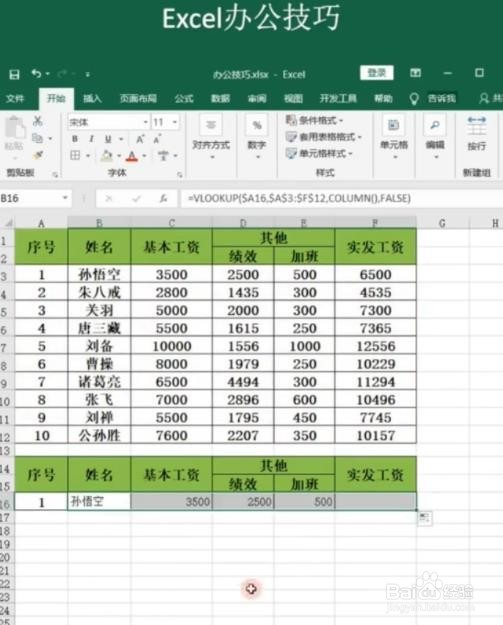Image resolution: width=503 pixels, height=625 pixels.
Task: Switch to the 页面布局 tab
Action: tap(138, 98)
